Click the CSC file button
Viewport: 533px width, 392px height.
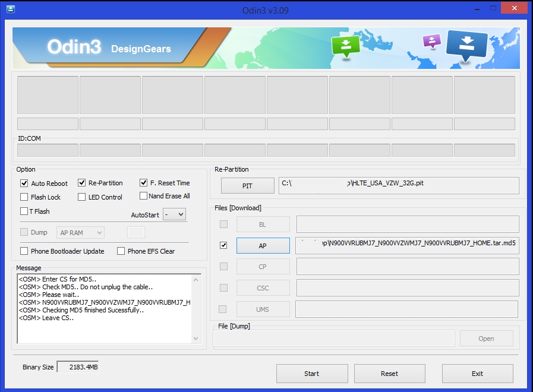[263, 288]
